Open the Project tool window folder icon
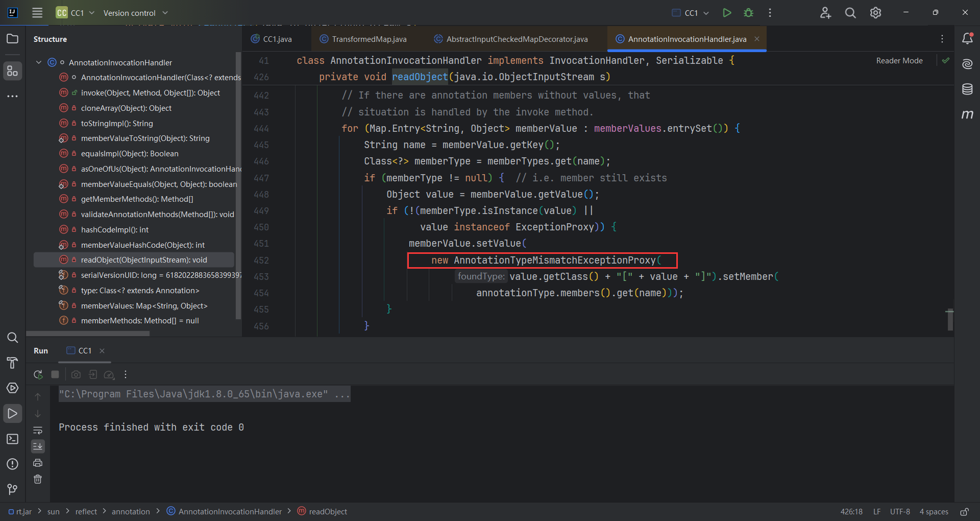Image resolution: width=980 pixels, height=521 pixels. pos(13,39)
